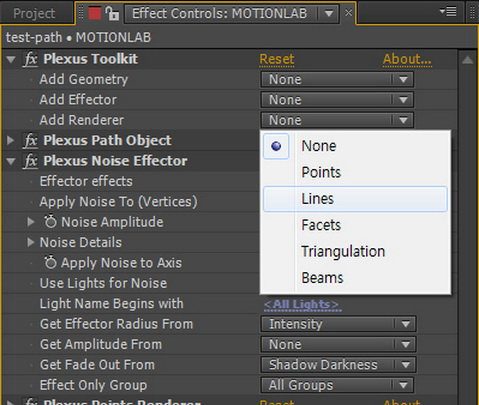Image resolution: width=479 pixels, height=405 pixels.
Task: Toggle the fx switch for Plexus Noise Effector
Action: [31, 161]
